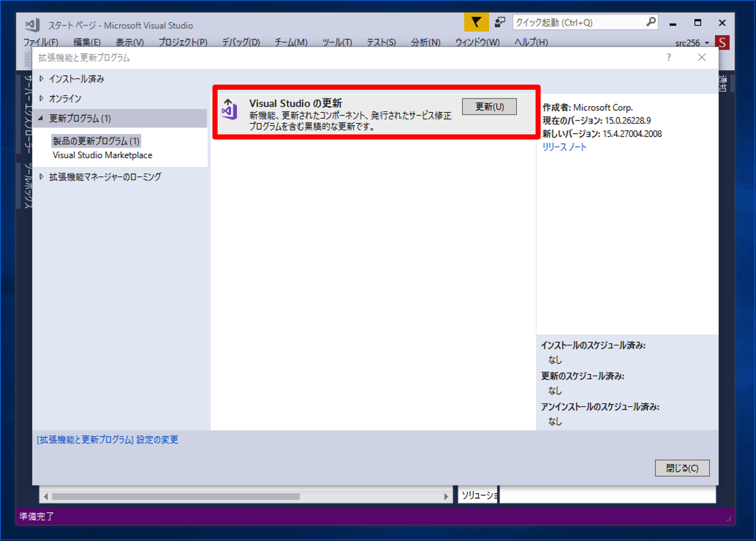Expand 拡張機能マネージャーのローミング node
Image resolution: width=756 pixels, height=541 pixels.
click(42, 177)
